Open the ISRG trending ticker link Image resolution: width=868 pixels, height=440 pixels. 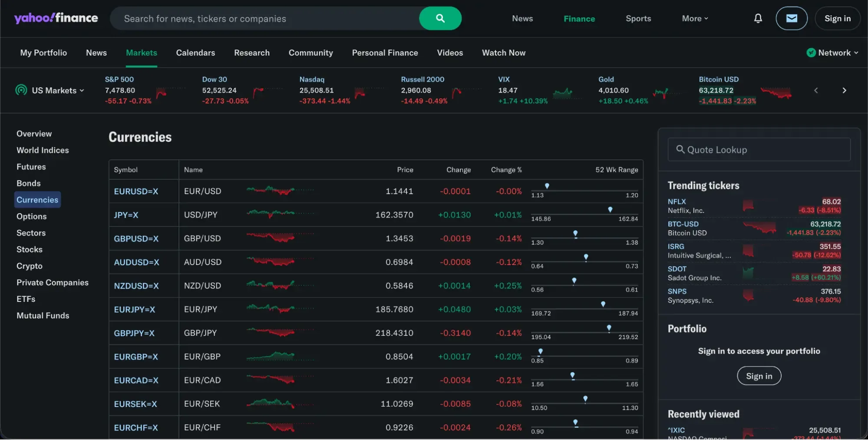(676, 246)
